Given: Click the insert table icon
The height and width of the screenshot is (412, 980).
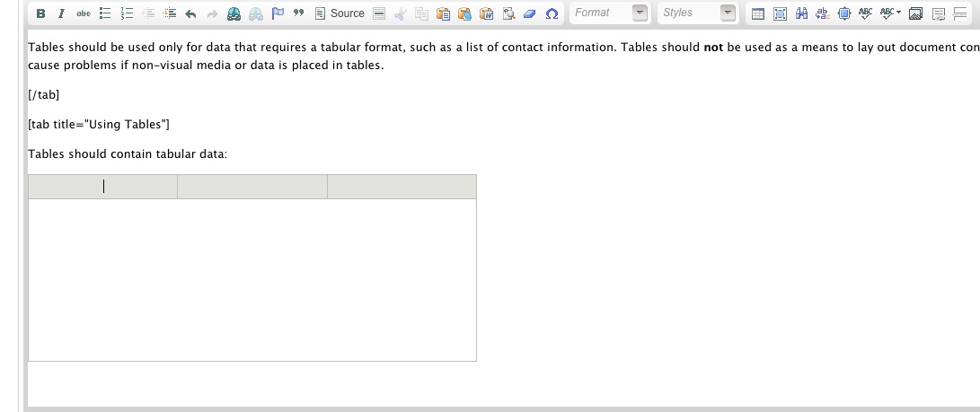Looking at the screenshot, I should [x=757, y=13].
